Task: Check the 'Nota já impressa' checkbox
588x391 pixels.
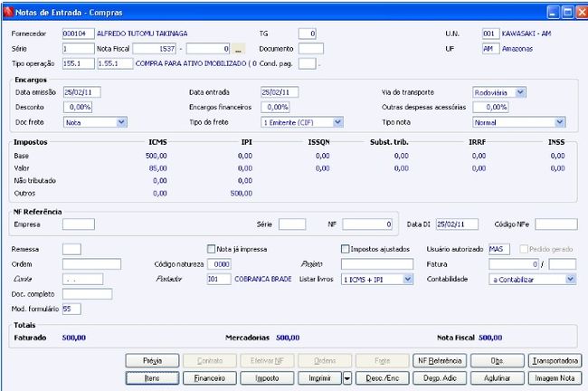Action: tap(211, 249)
